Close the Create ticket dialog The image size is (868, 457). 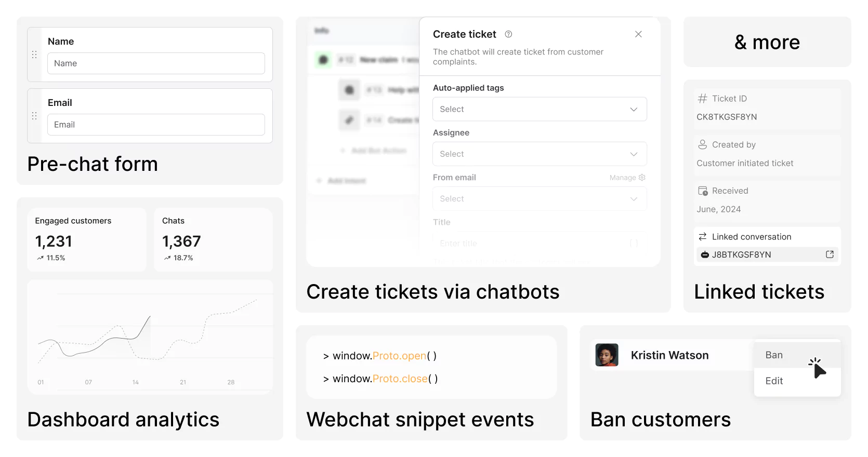(x=638, y=34)
